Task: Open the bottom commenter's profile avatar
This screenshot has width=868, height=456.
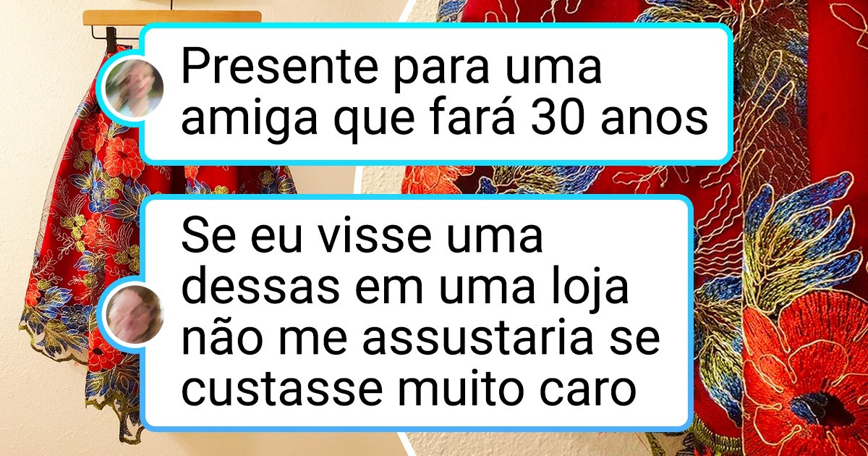Action: [x=135, y=313]
